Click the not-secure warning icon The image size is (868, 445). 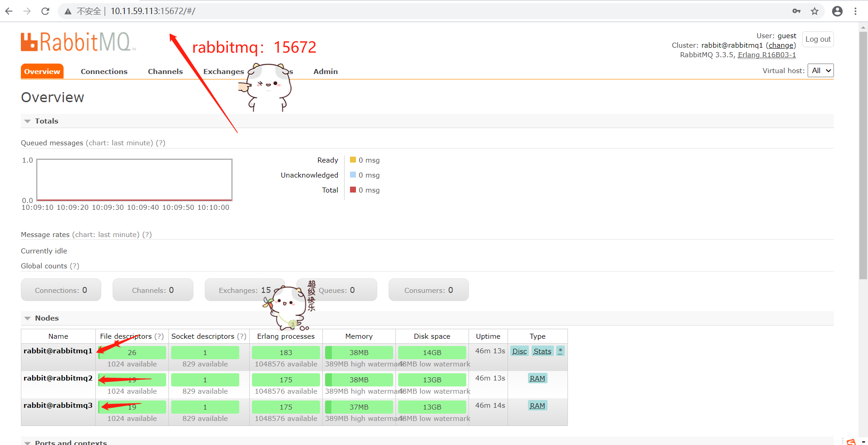pyautogui.click(x=68, y=11)
